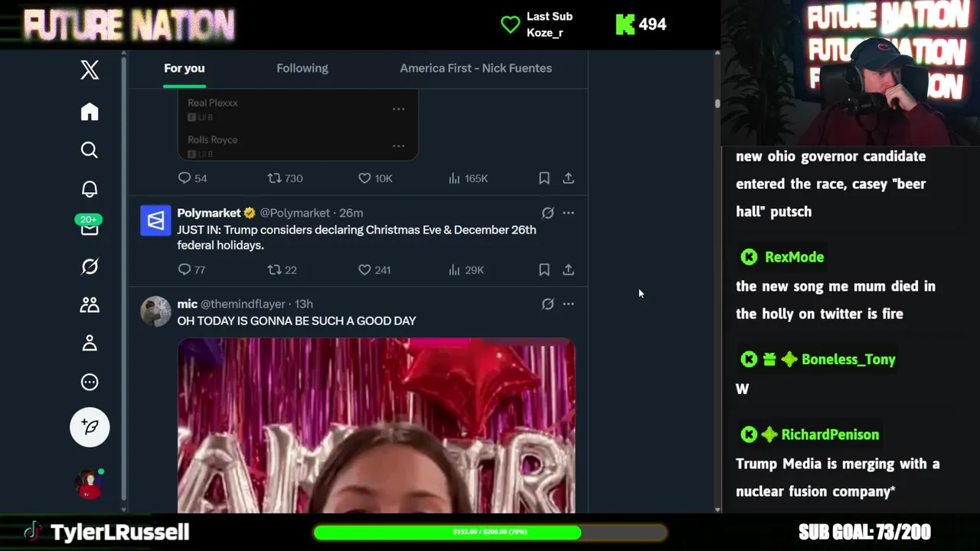Repost the Polymarket post with 22 reposts
980x551 pixels.
coord(282,269)
